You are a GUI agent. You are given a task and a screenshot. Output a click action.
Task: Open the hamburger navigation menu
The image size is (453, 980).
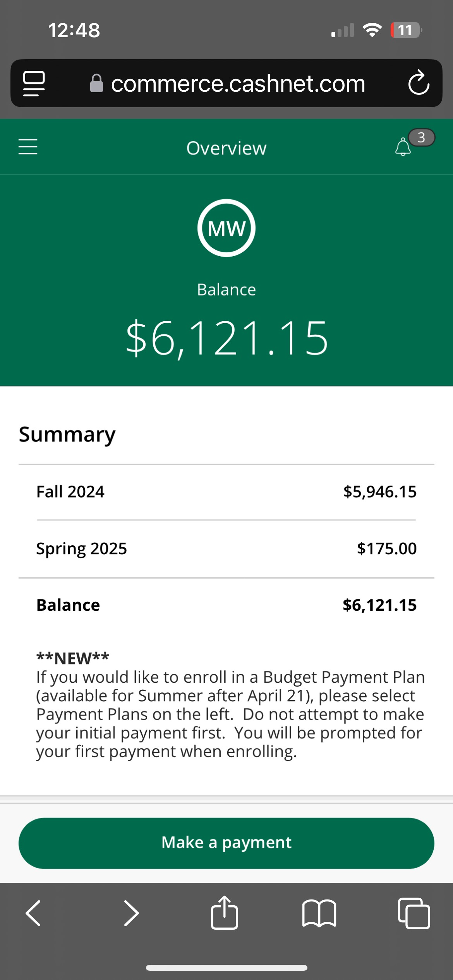(28, 147)
